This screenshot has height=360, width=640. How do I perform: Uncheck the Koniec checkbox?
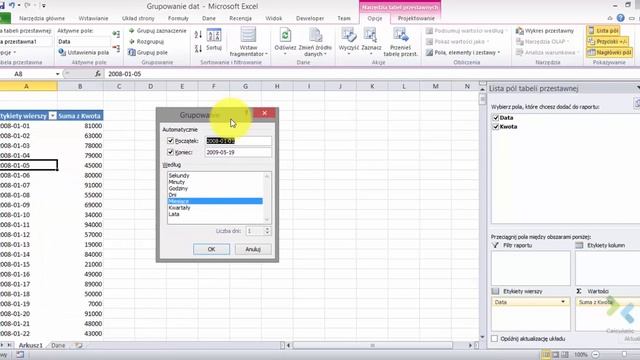[170, 152]
